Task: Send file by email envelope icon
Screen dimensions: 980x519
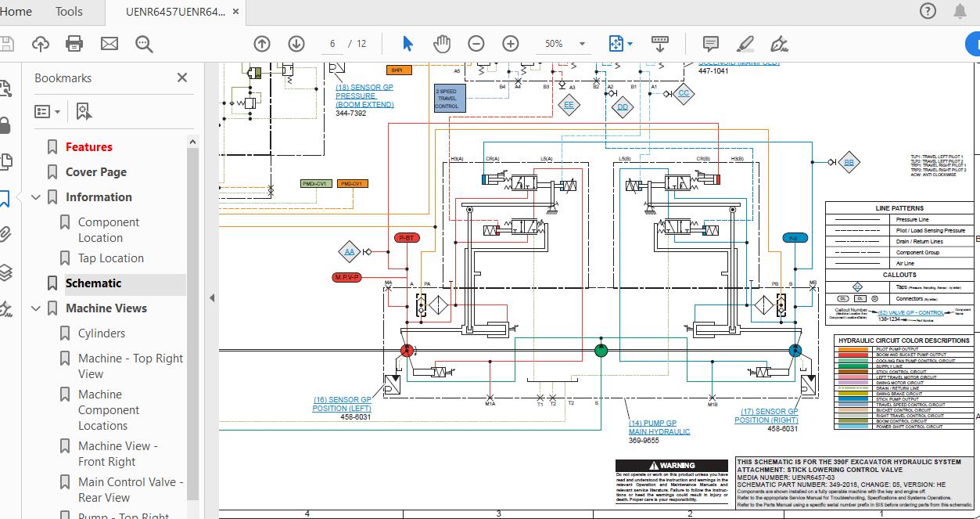Action: coord(109,44)
